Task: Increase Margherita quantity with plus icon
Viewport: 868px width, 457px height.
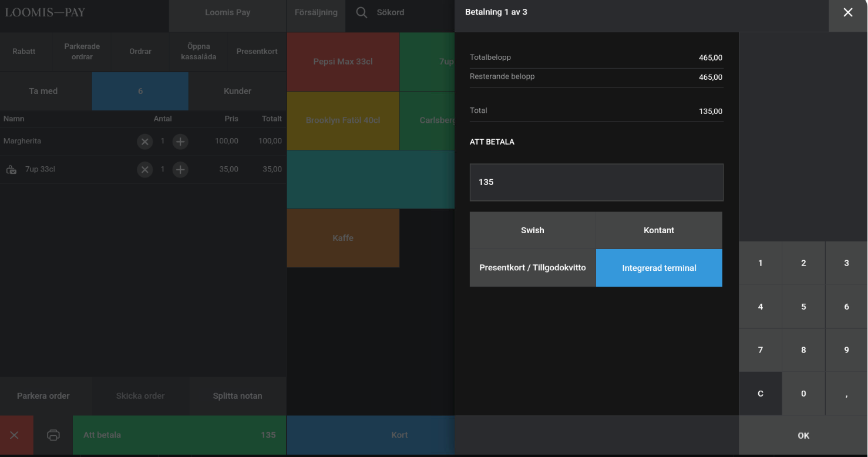Action: tap(180, 142)
